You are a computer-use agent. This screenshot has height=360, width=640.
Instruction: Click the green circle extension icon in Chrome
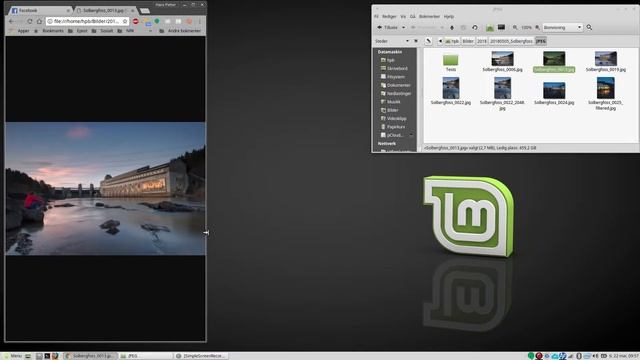tap(157, 21)
